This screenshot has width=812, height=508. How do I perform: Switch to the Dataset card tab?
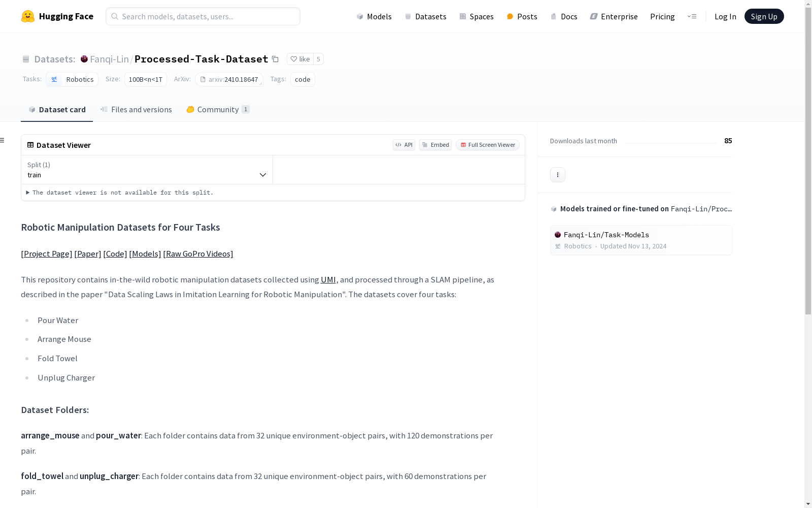[57, 109]
